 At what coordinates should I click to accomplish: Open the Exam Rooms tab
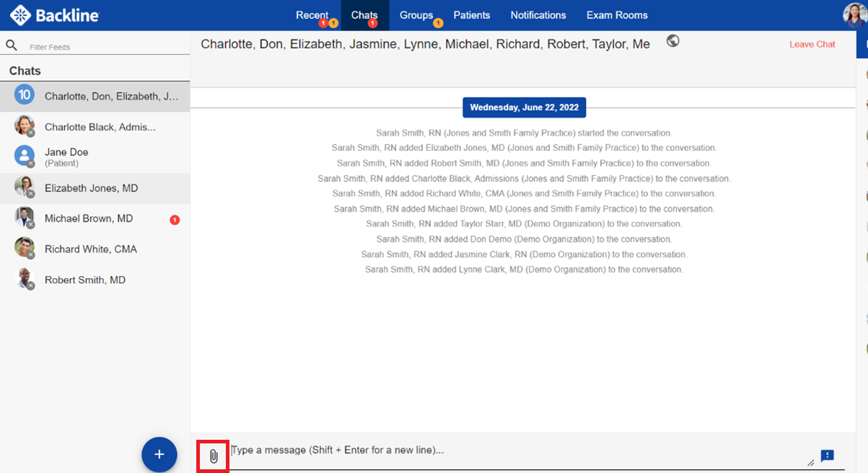617,15
